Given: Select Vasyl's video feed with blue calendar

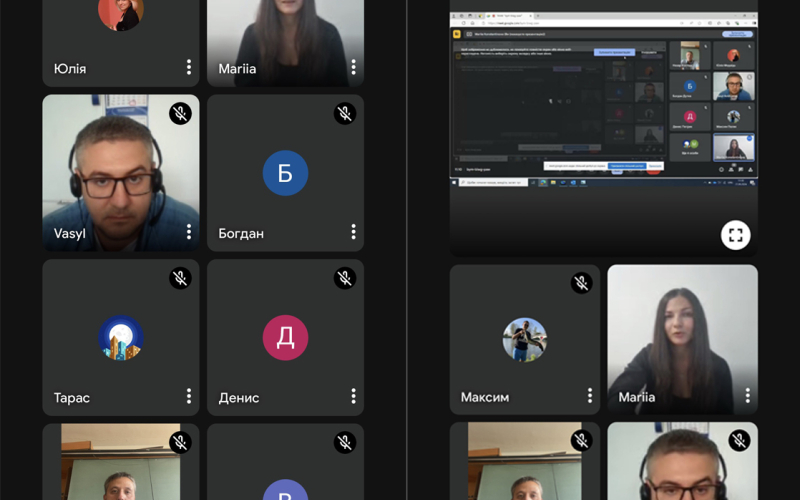Looking at the screenshot, I should (121, 172).
